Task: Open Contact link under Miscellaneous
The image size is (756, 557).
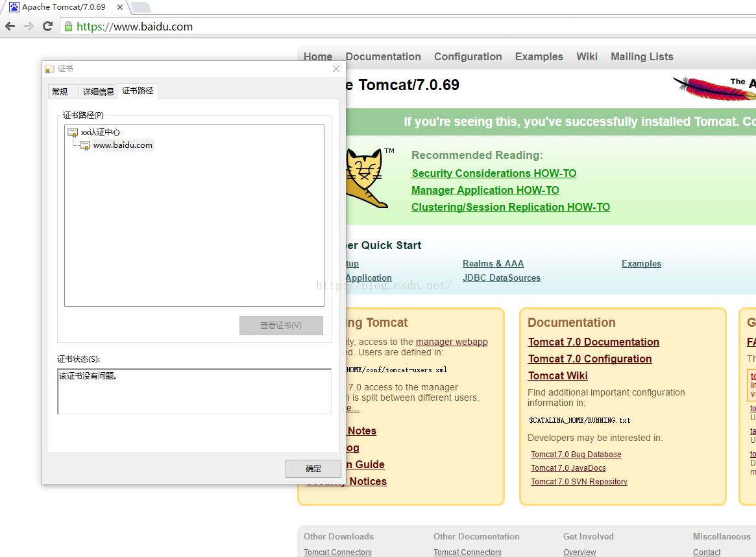Action: click(707, 552)
